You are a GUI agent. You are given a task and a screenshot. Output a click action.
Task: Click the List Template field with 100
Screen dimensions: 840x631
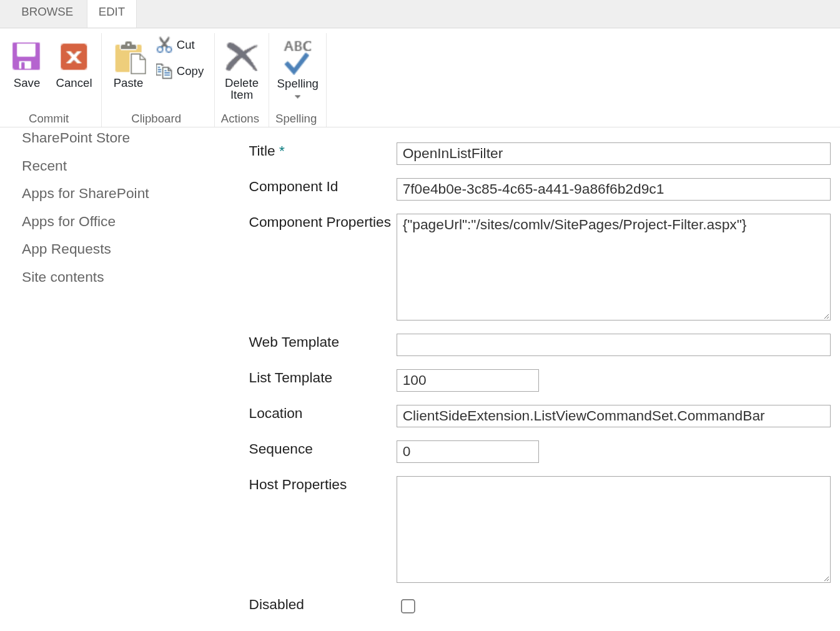[x=468, y=380]
